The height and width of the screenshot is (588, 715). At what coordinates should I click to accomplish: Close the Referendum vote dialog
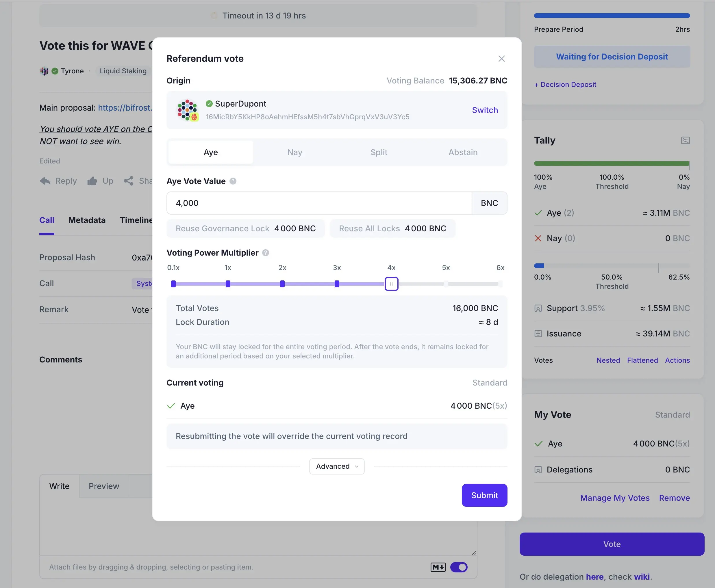pos(501,59)
